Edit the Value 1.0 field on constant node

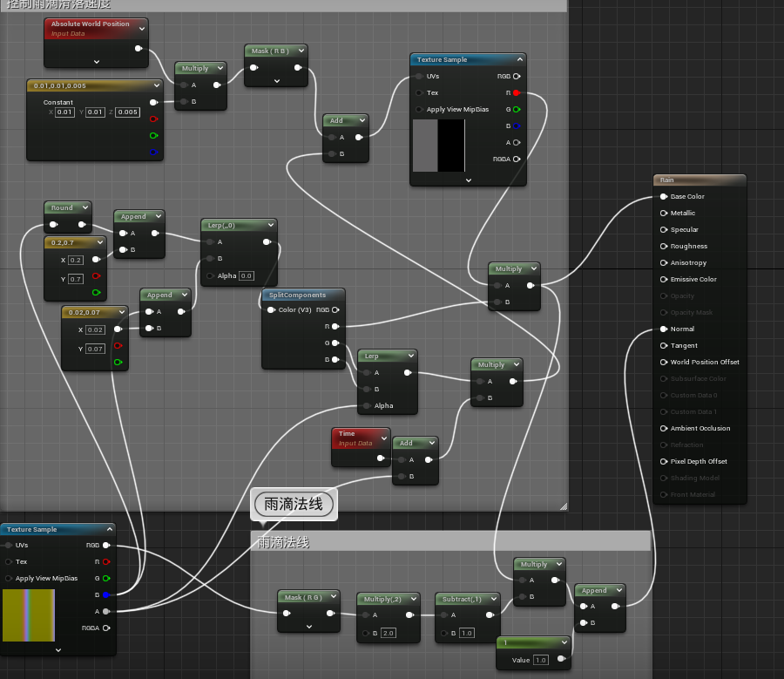pos(540,660)
